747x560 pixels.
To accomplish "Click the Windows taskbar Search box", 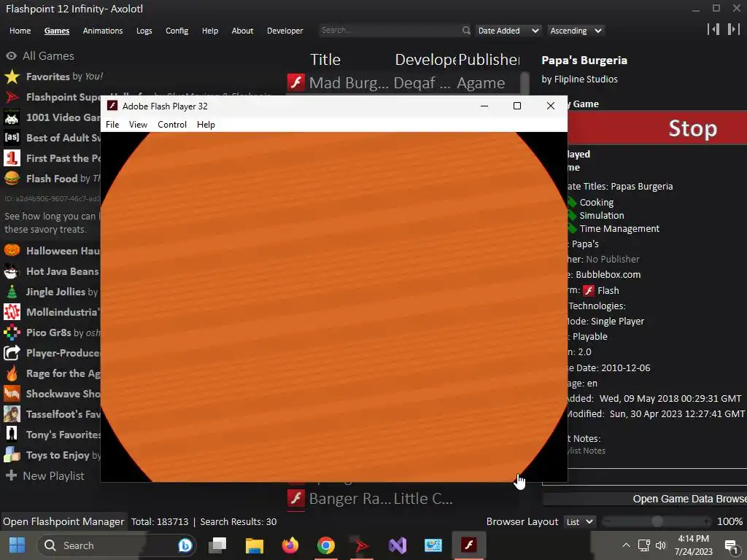I will click(117, 545).
